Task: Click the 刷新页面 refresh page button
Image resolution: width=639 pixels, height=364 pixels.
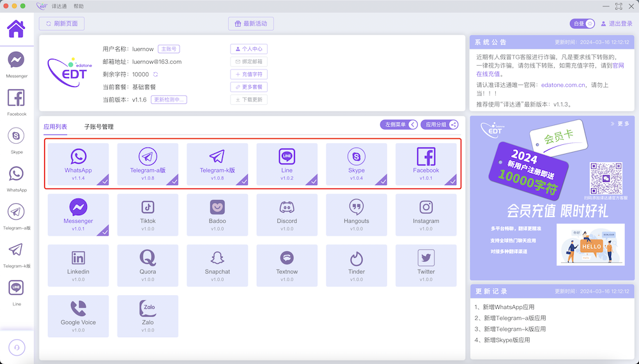Action: pyautogui.click(x=62, y=24)
